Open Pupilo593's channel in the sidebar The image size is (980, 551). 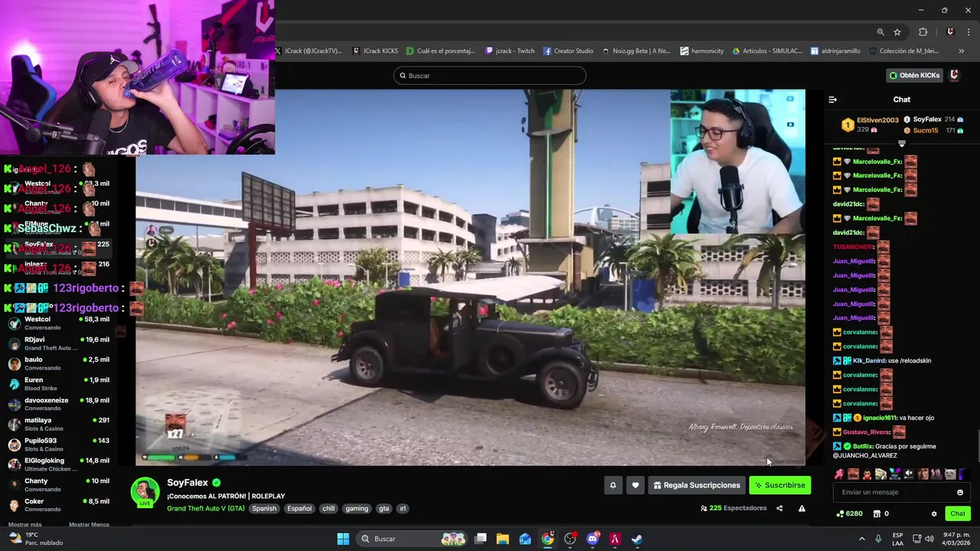60,445
